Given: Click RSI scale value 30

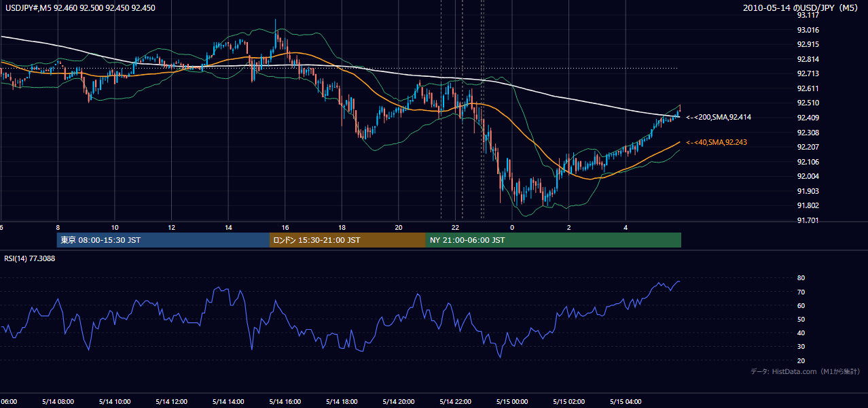Looking at the screenshot, I should click(x=801, y=347).
